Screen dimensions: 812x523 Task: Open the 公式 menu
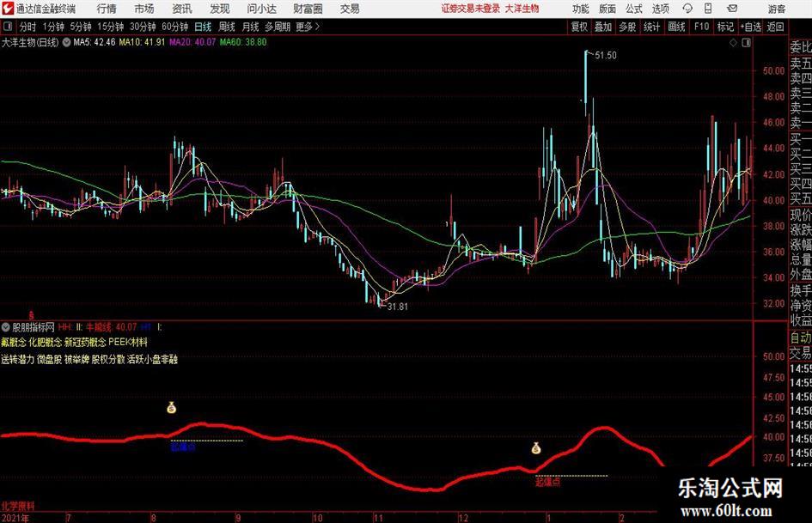click(x=633, y=9)
